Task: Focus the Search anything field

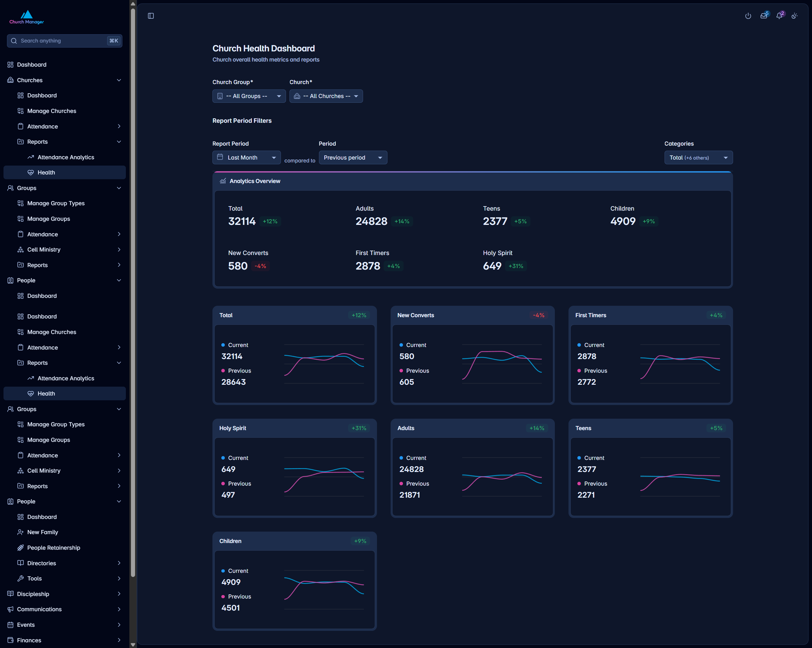Action: coord(64,41)
